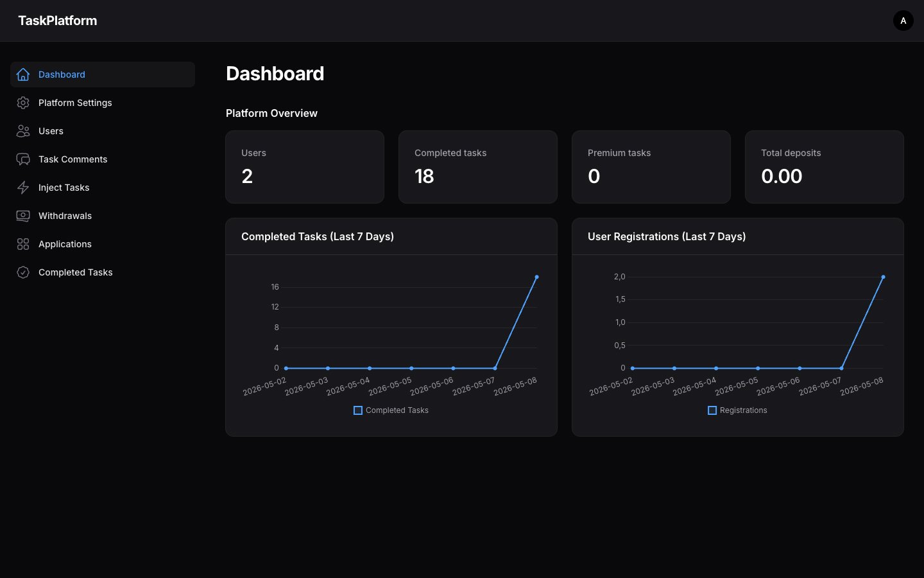
Task: Click the Dashboard page heading
Action: (x=275, y=73)
